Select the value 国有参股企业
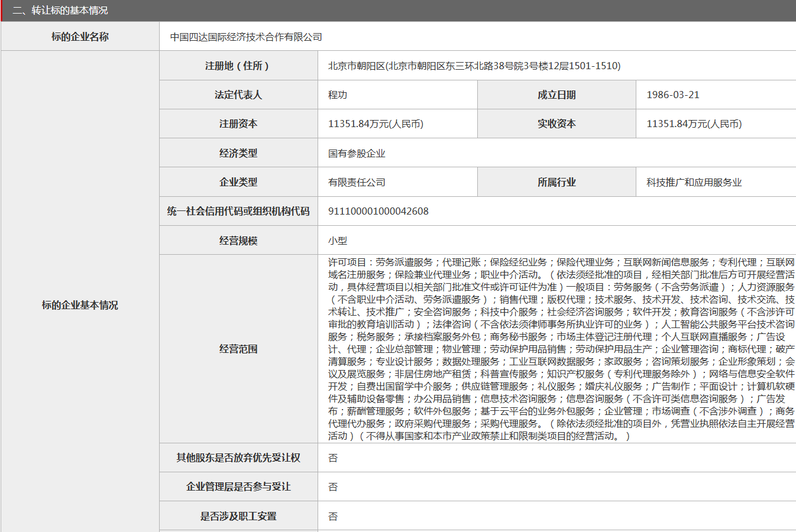This screenshot has height=532, width=796. [x=357, y=153]
